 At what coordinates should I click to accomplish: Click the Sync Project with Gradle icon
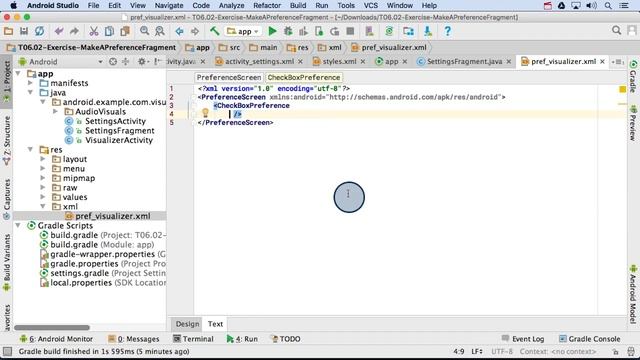[389, 31]
